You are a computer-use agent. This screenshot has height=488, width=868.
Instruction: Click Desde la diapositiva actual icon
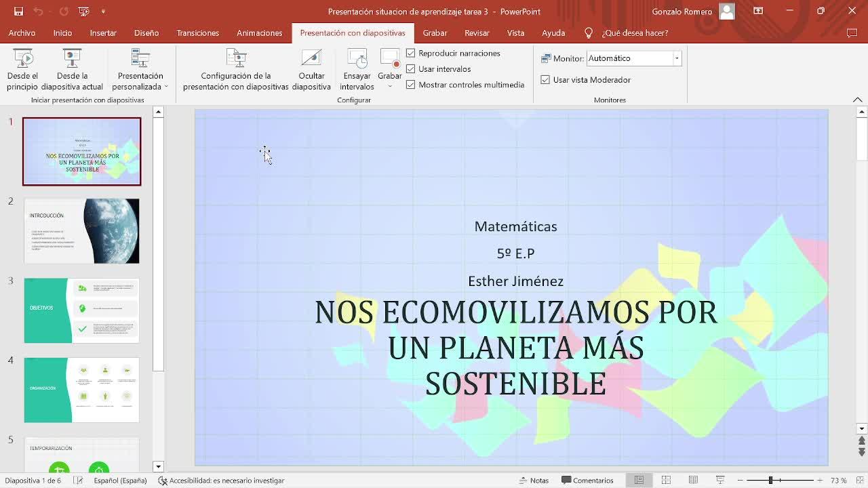[x=72, y=60]
